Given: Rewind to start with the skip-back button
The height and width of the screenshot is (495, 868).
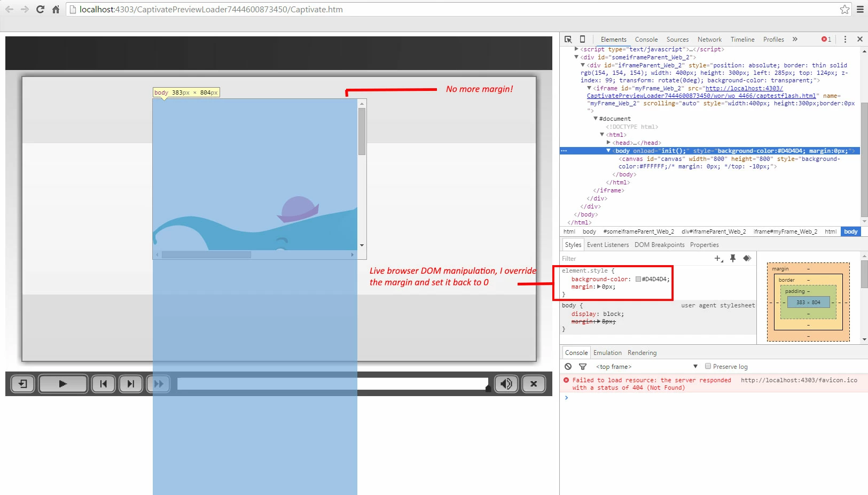Looking at the screenshot, I should coord(104,384).
